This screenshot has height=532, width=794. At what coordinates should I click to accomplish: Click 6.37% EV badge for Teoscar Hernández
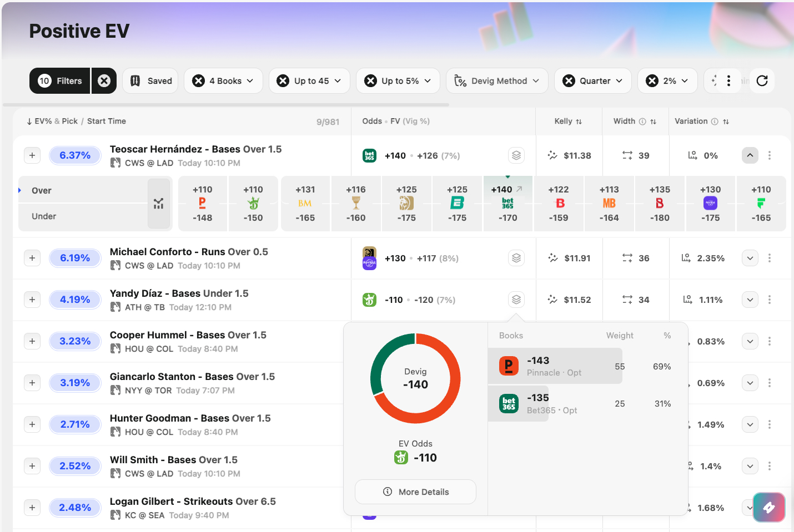click(75, 155)
